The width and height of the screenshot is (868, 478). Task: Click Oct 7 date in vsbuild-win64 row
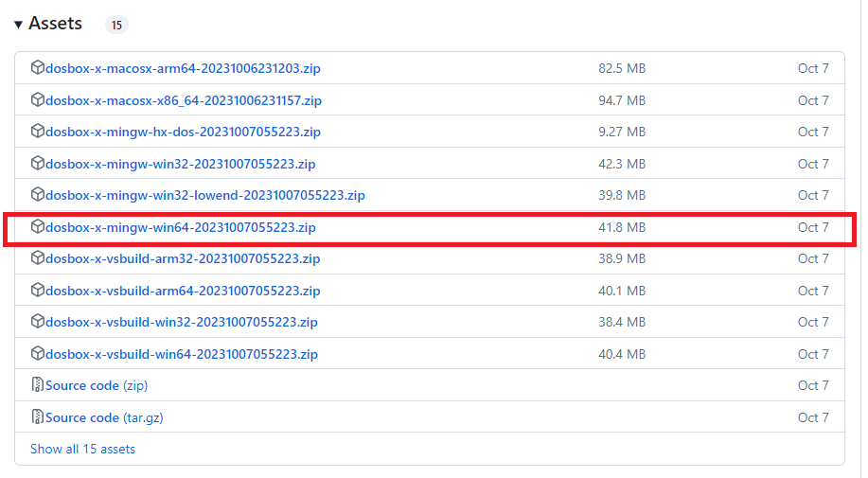pyautogui.click(x=813, y=355)
